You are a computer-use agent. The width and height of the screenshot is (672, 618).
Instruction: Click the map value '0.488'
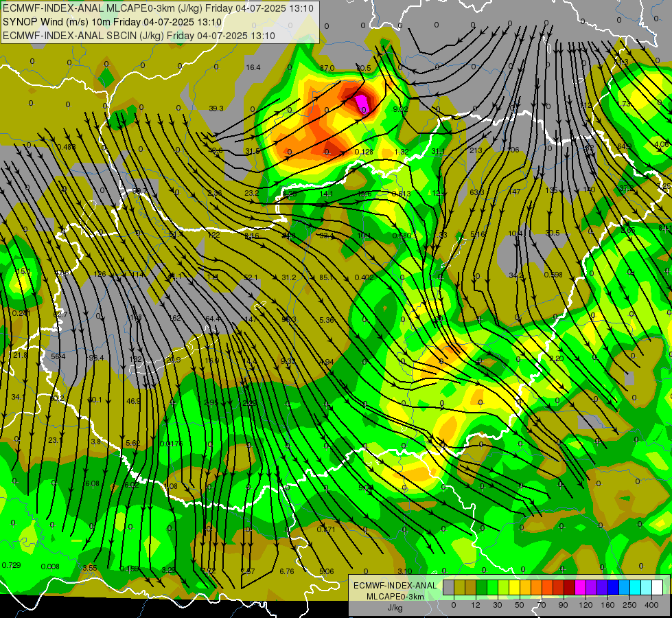tap(67, 147)
